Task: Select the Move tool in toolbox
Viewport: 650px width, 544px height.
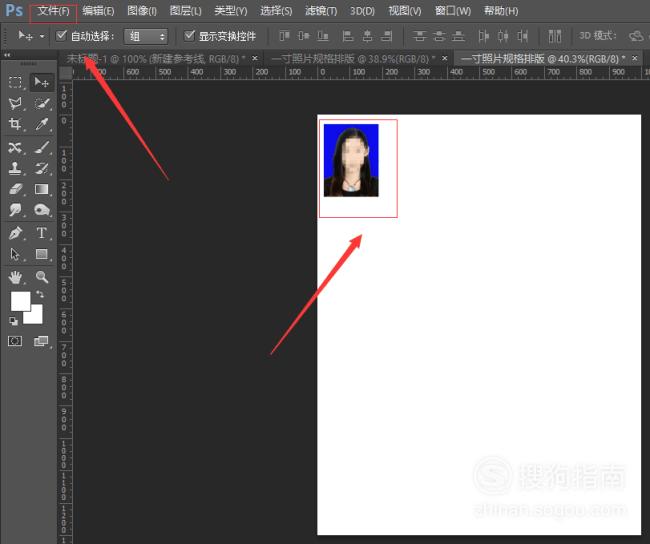Action: click(x=41, y=83)
